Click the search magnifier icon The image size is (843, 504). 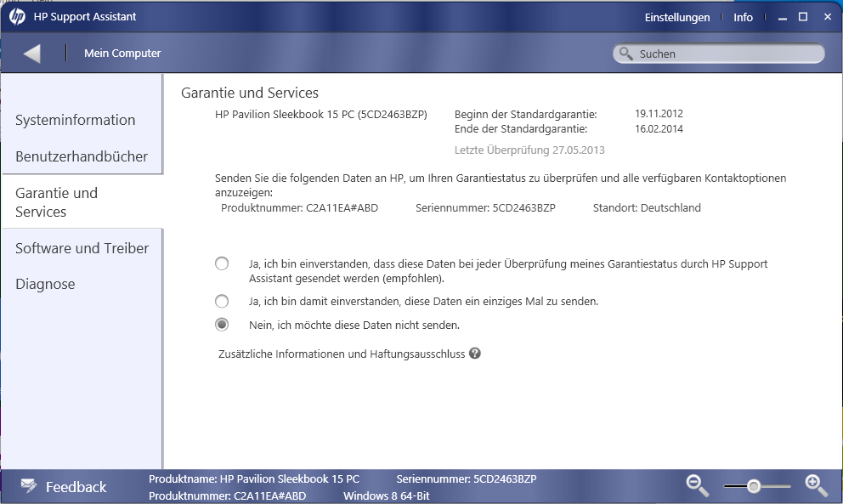click(625, 54)
